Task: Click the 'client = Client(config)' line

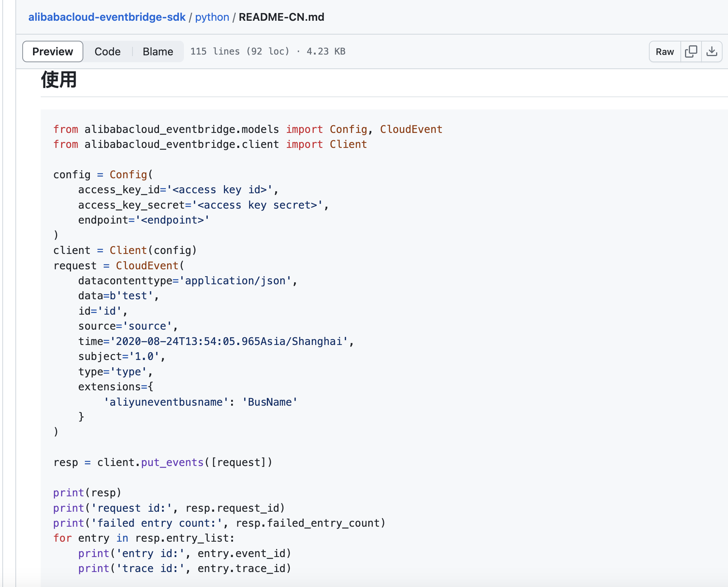Action: [x=125, y=250]
